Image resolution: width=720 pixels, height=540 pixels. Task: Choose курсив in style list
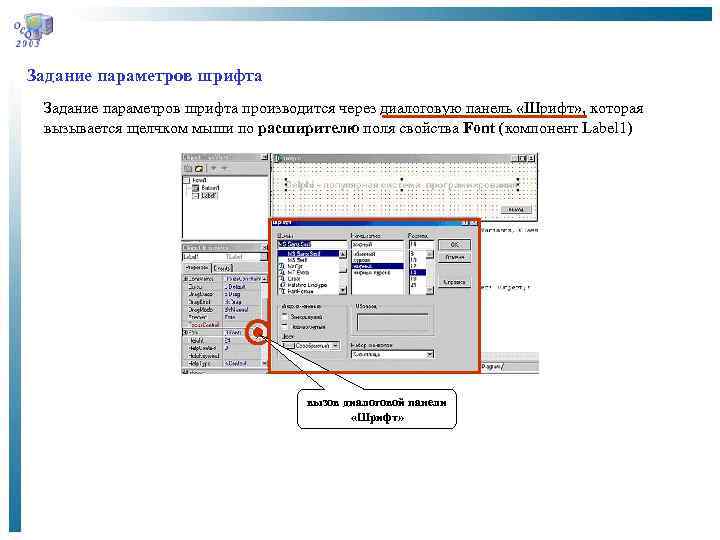[x=362, y=260]
